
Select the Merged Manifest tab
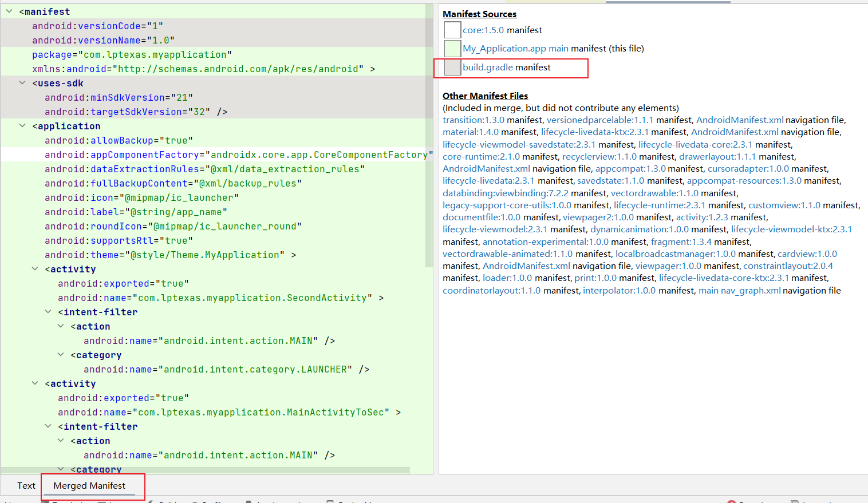click(89, 485)
